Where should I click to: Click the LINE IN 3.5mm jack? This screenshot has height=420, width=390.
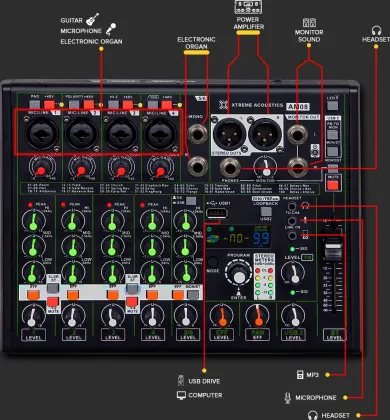tap(292, 236)
